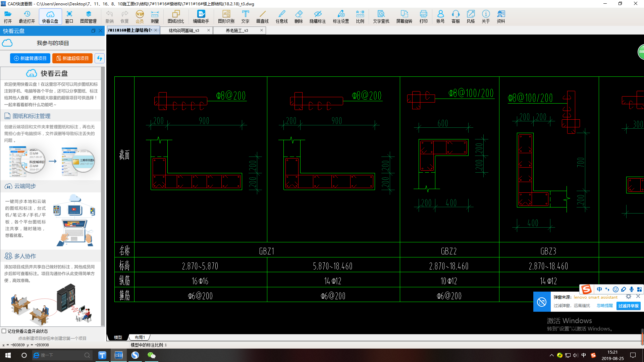Select the 任意线 freehand line tool
This screenshot has height=362, width=644.
point(282,16)
